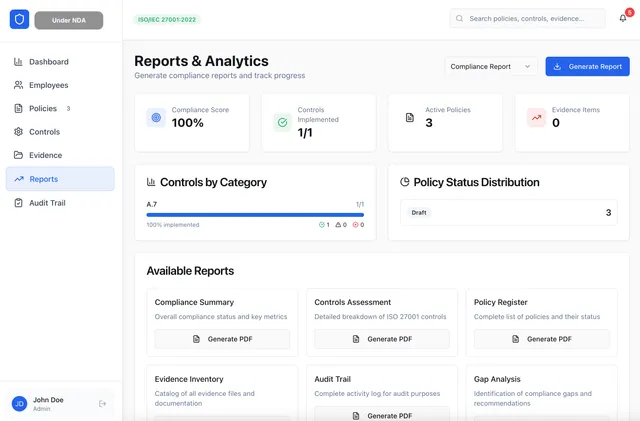Viewport: 640px width, 421px height.
Task: Open the Employees section
Action: pyautogui.click(x=60, y=85)
